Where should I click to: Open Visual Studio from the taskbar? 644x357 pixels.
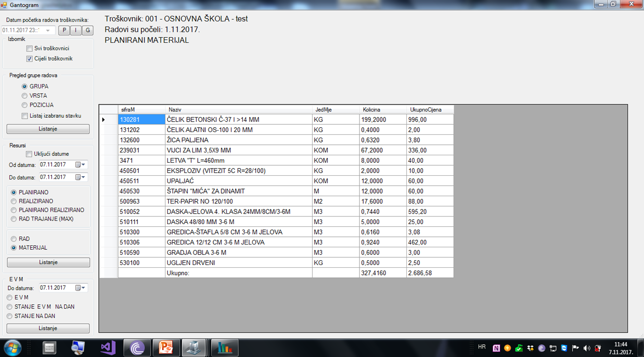pyautogui.click(x=108, y=348)
